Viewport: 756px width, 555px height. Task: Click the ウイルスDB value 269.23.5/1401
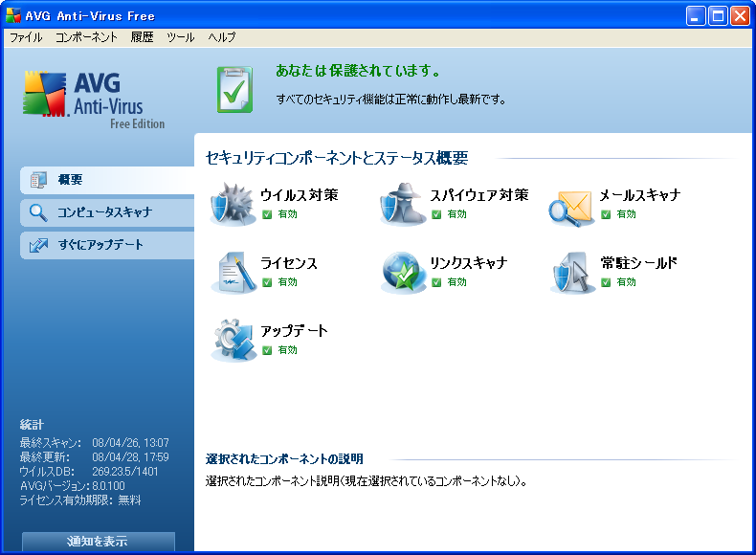pyautogui.click(x=125, y=472)
